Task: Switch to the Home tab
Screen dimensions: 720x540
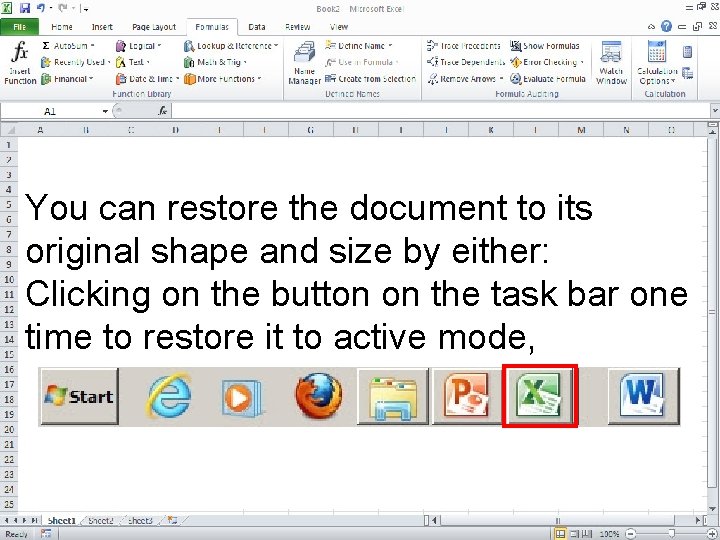Action: (x=62, y=27)
